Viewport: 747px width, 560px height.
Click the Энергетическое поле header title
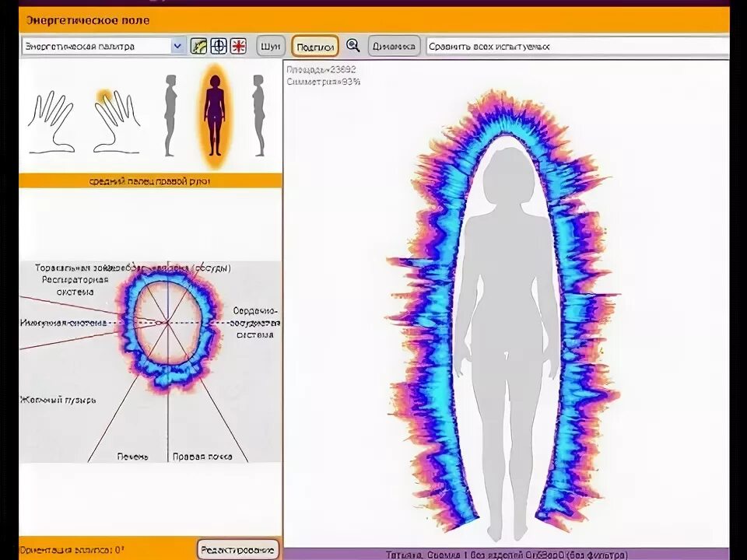coord(88,20)
